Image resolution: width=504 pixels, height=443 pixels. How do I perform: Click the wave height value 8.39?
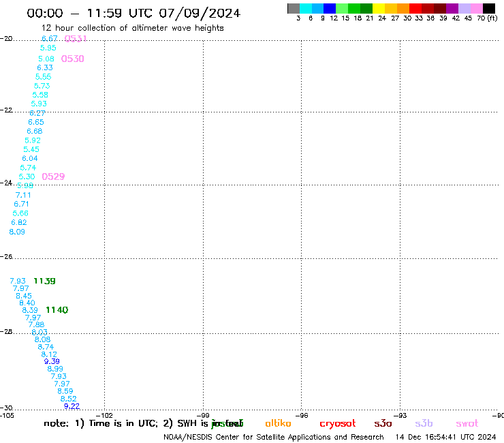[30, 310]
